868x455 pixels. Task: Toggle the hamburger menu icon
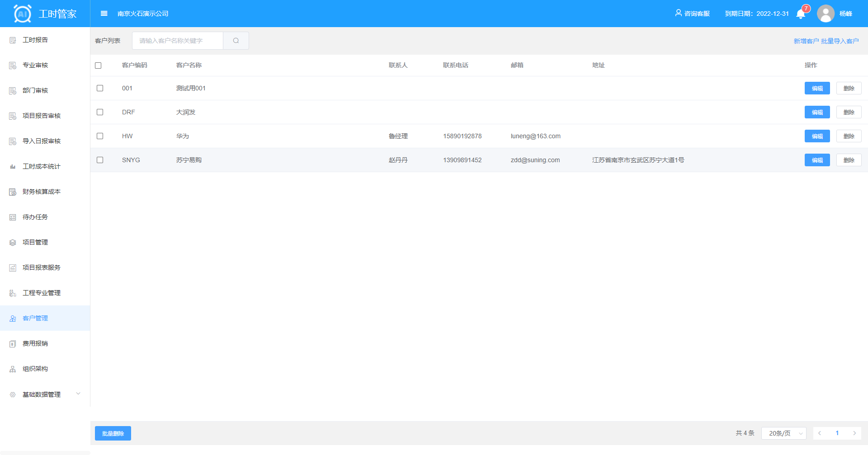(104, 14)
